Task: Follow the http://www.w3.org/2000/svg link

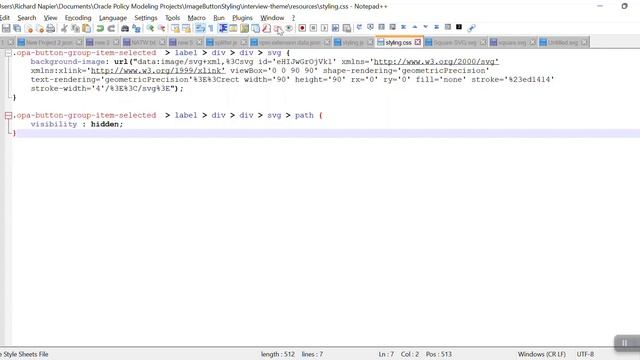Action: (436, 62)
